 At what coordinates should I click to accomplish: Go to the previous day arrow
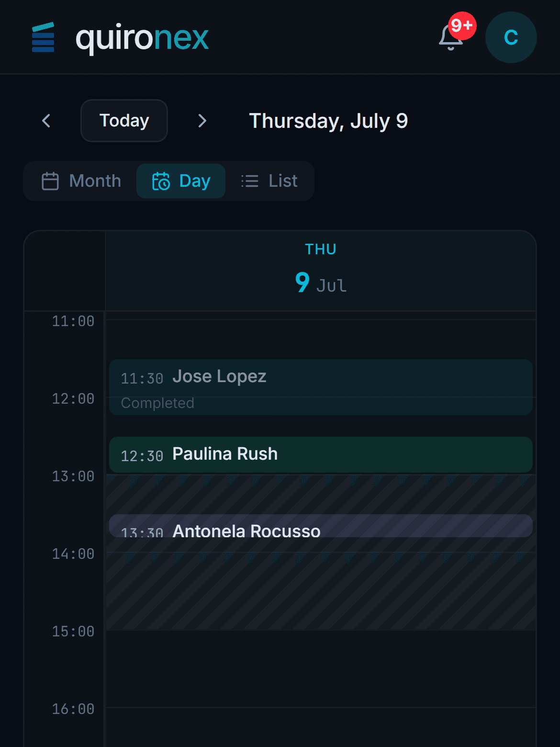click(x=46, y=121)
